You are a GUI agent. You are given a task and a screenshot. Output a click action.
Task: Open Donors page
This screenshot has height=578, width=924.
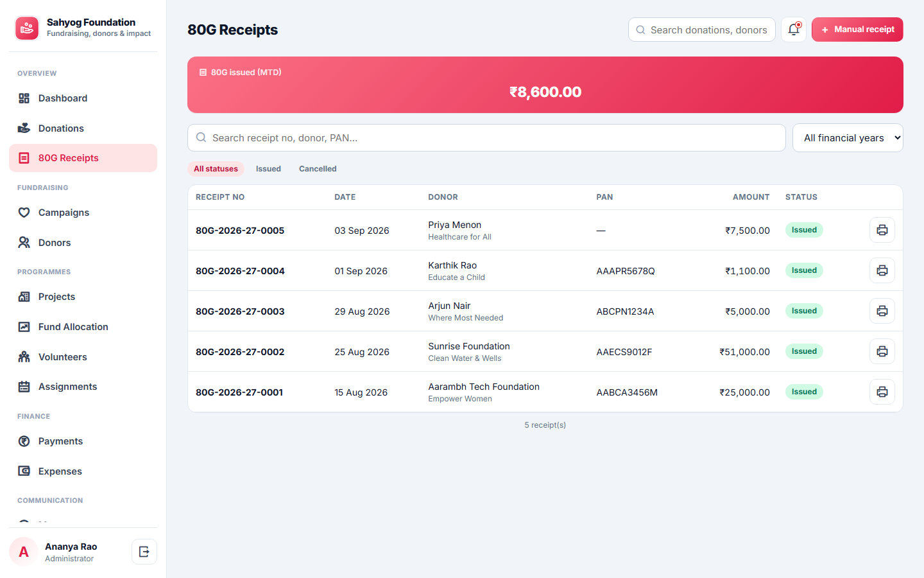point(83,243)
